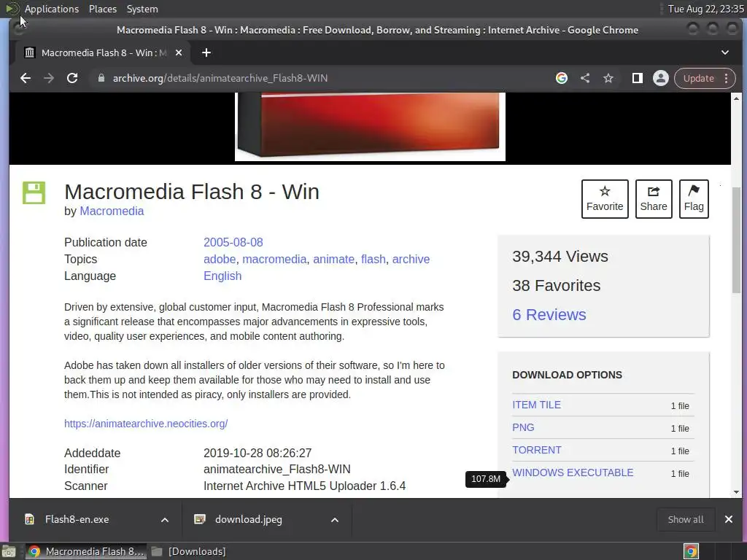View site information lock icon
Screen dimensions: 747x560
click(x=101, y=78)
